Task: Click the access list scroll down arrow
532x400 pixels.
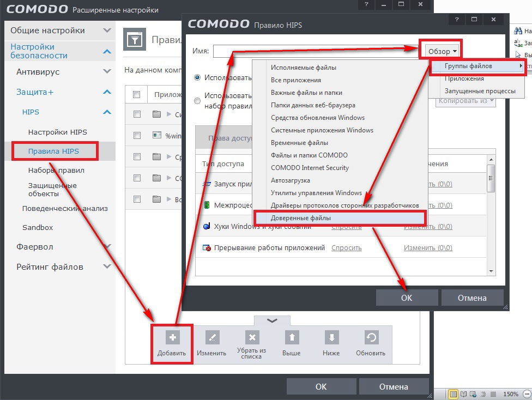Action: (x=491, y=271)
